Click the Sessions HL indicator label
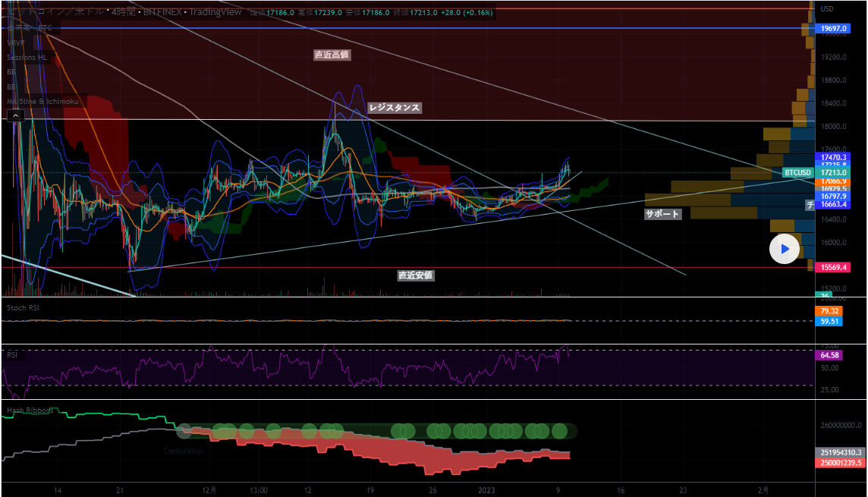This screenshot has height=497, width=868. coord(27,58)
